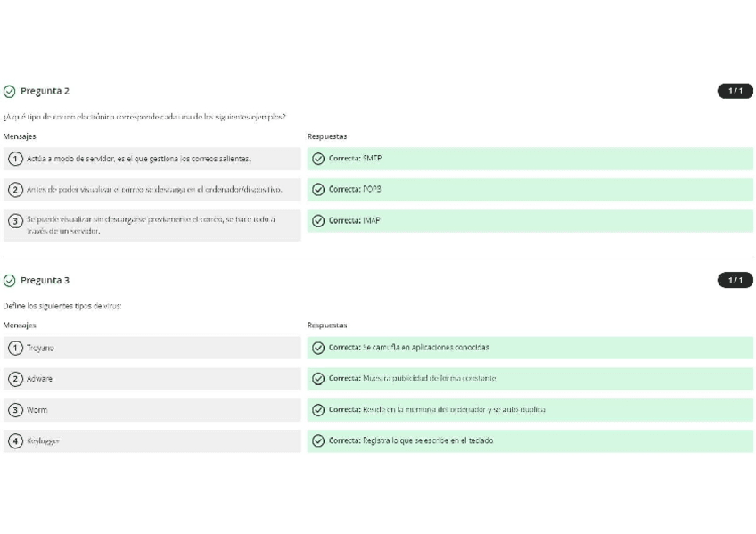
Task: Click number 1 circle for servidor message
Action: pyautogui.click(x=15, y=159)
